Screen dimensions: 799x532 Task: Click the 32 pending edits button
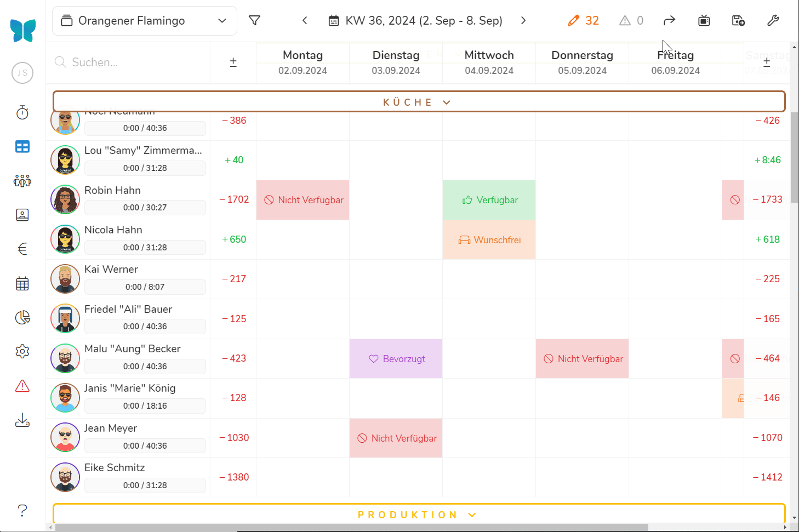click(x=583, y=21)
